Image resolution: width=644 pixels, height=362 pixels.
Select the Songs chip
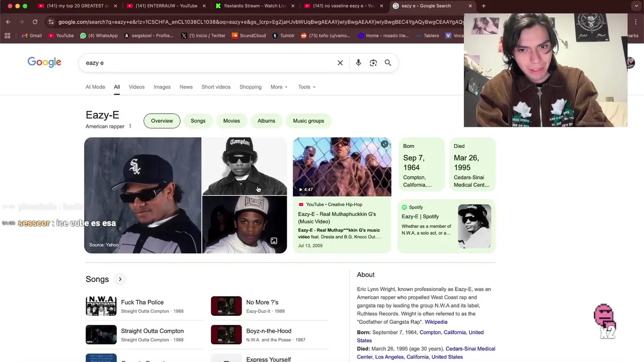tap(198, 121)
